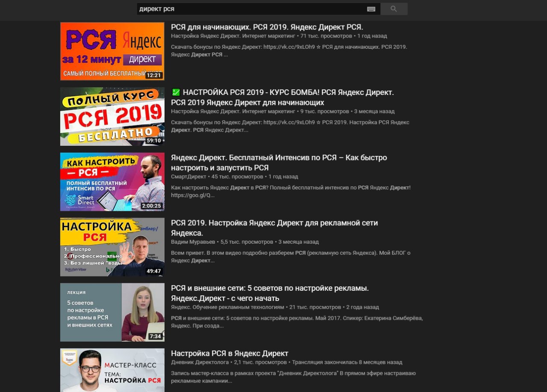Open title 'РСЯ и внешние сети: 5 советов'
Screen dimensions: 547x392
click(270, 293)
